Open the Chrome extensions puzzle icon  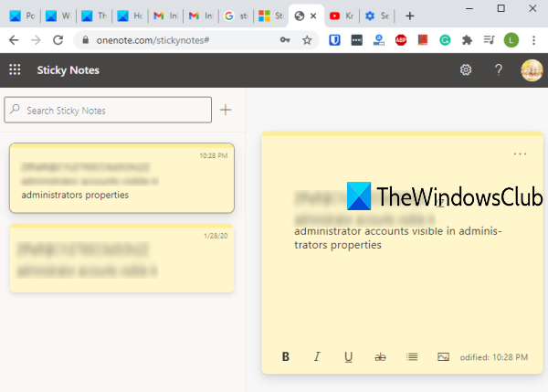tap(467, 40)
